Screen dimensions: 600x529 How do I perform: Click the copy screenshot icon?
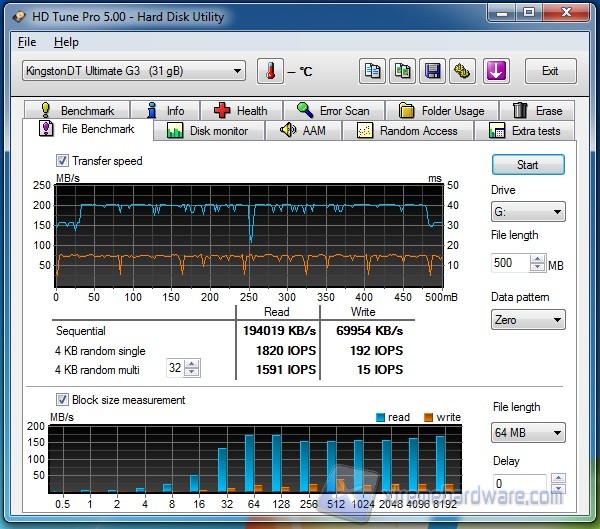coord(403,71)
